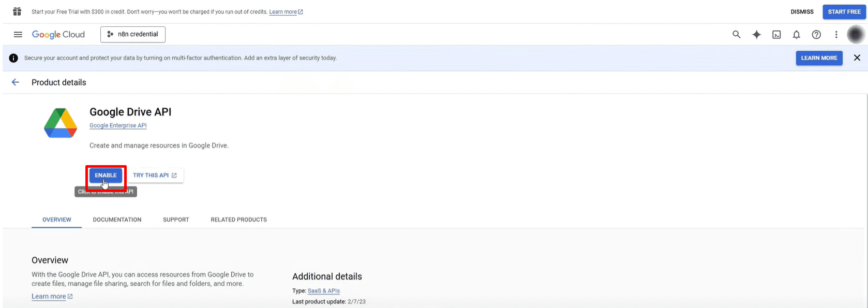The width and height of the screenshot is (868, 308).
Task: Dismiss the free trial banner
Action: click(x=802, y=12)
